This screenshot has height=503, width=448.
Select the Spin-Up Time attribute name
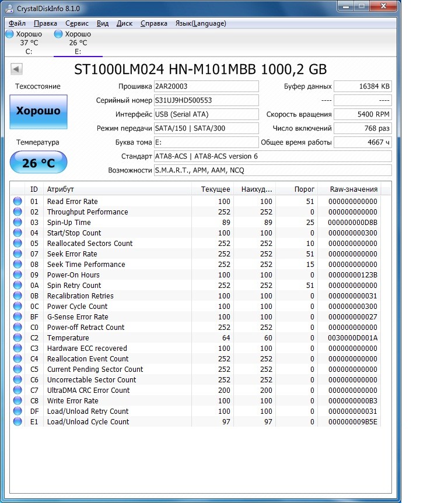69,222
